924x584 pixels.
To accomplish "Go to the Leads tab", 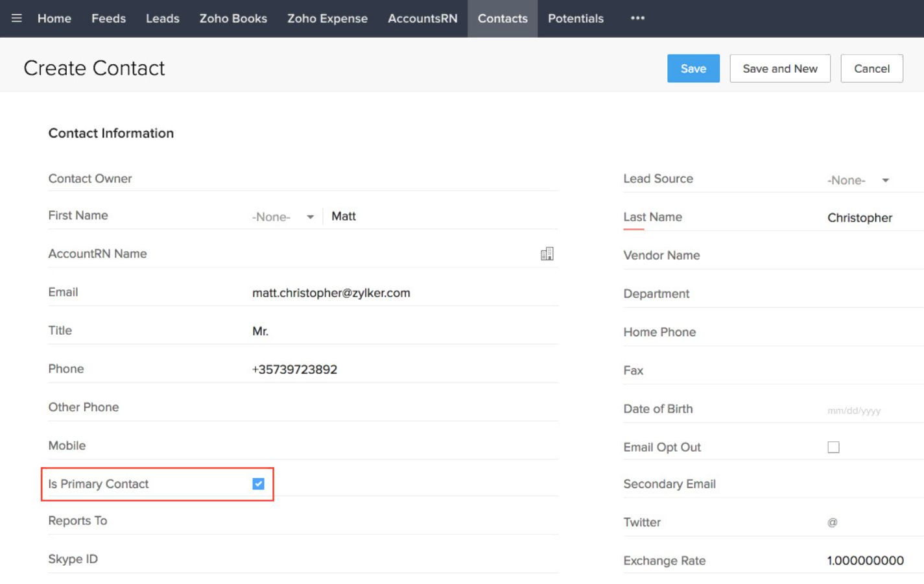I will coord(162,18).
